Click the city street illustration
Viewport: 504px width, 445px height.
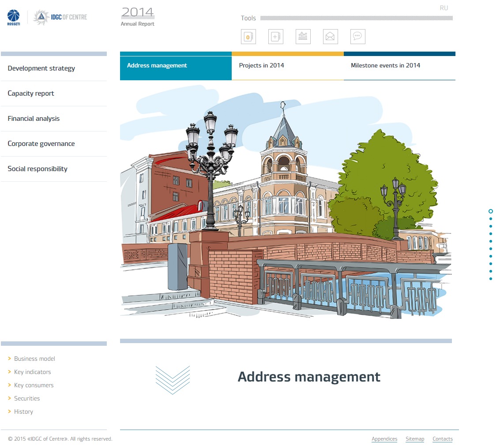tap(286, 203)
